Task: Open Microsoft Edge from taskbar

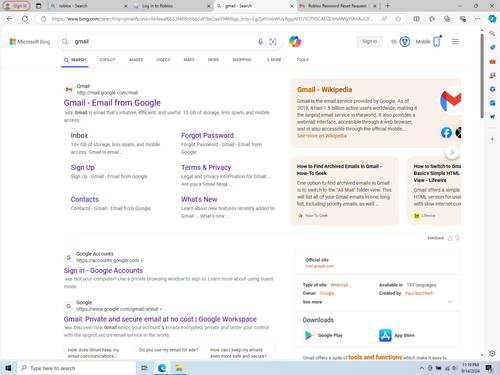Action: click(162, 368)
